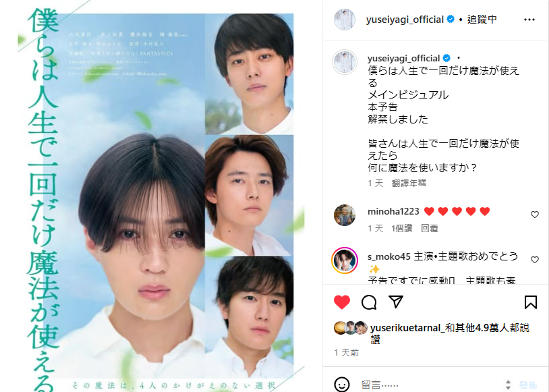The image size is (549, 392).
Task: Open the three-dot more options menu
Action: [529, 20]
